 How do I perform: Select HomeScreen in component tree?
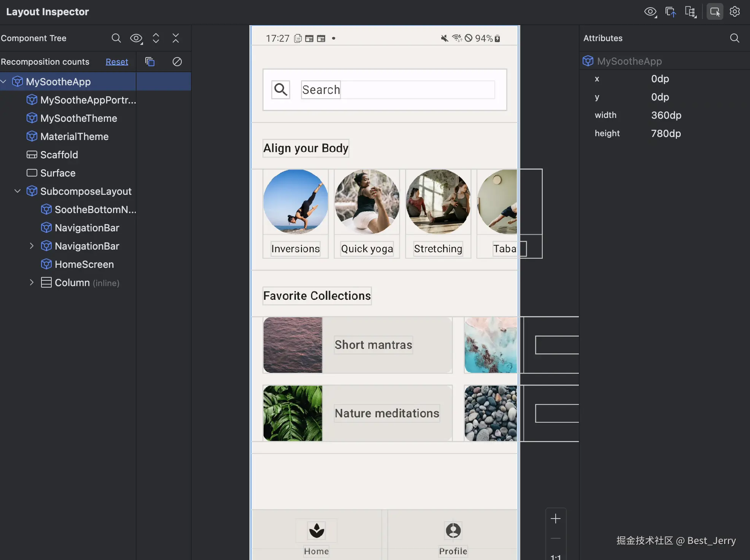click(84, 264)
